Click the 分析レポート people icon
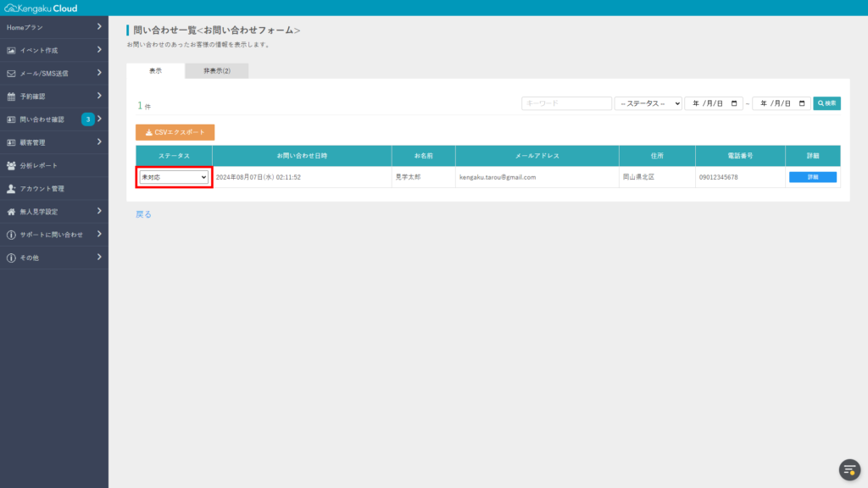868x488 pixels. [x=11, y=165]
